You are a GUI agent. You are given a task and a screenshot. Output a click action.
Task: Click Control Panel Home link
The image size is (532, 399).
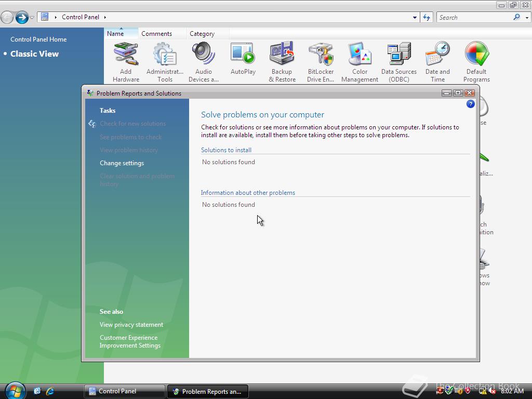[x=38, y=39]
